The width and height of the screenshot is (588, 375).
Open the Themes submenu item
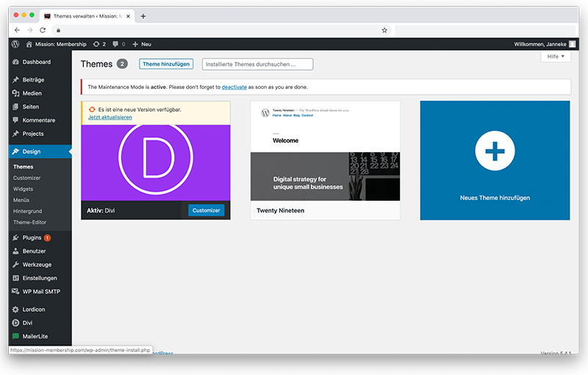click(24, 167)
